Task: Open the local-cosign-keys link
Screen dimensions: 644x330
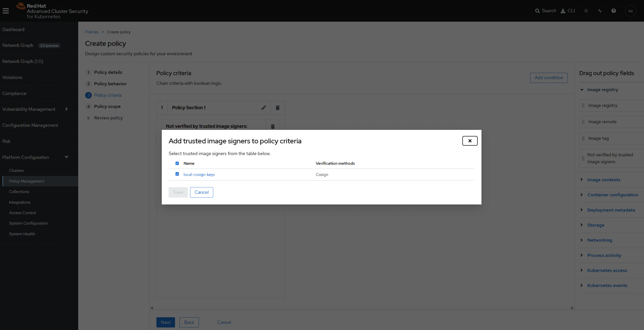Action: point(199,174)
